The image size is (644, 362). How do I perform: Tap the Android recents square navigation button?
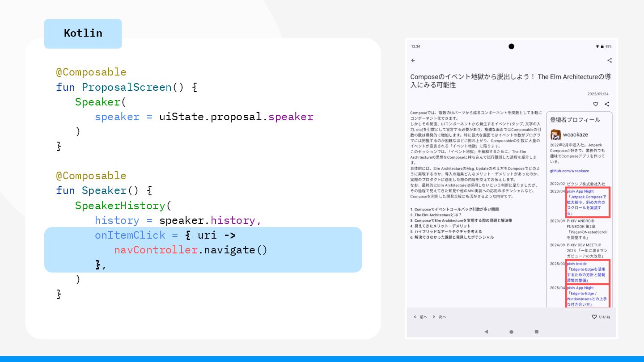[536, 332]
